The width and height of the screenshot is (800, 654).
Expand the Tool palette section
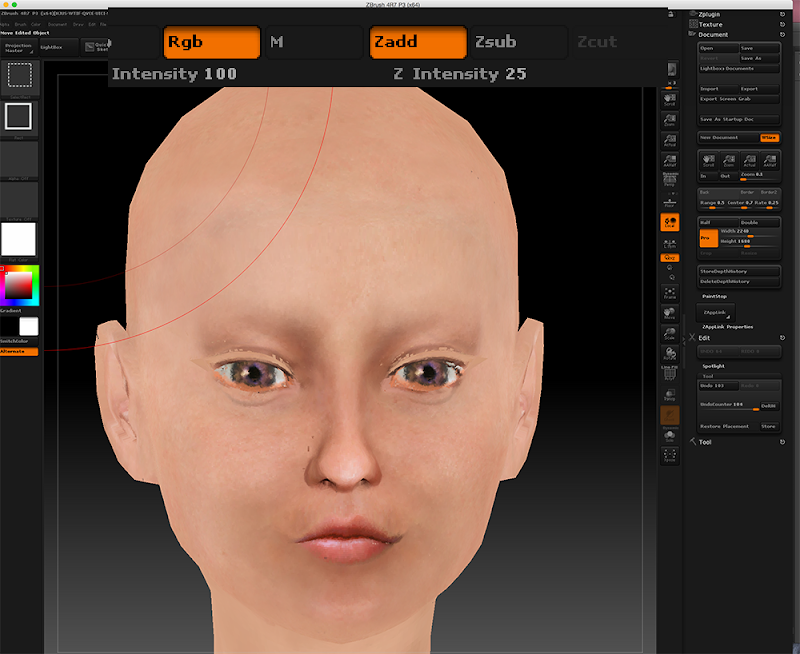(705, 441)
